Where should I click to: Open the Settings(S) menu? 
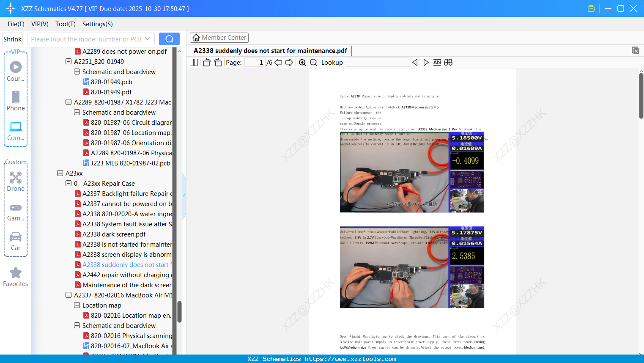click(98, 24)
